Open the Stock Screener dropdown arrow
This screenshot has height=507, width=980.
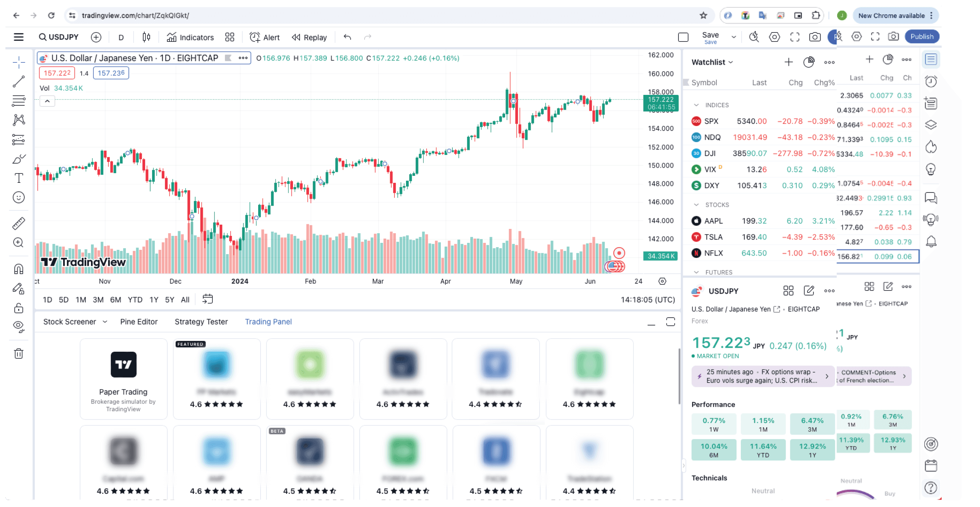coord(105,322)
